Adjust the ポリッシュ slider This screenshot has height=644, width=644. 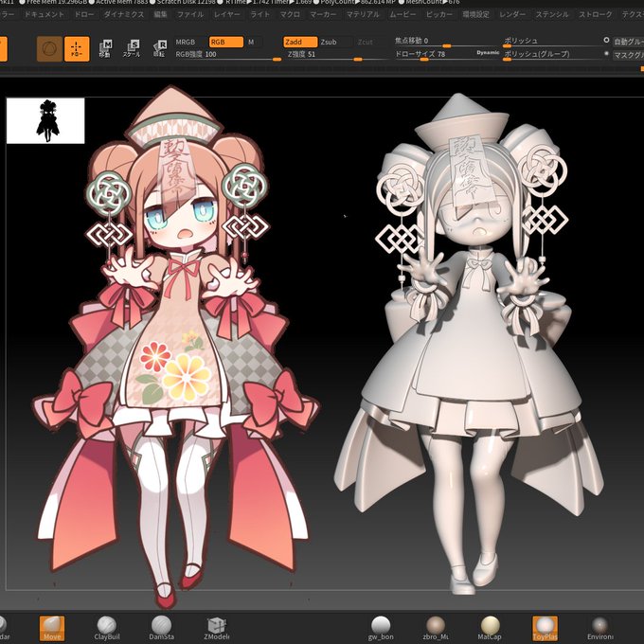click(x=551, y=42)
